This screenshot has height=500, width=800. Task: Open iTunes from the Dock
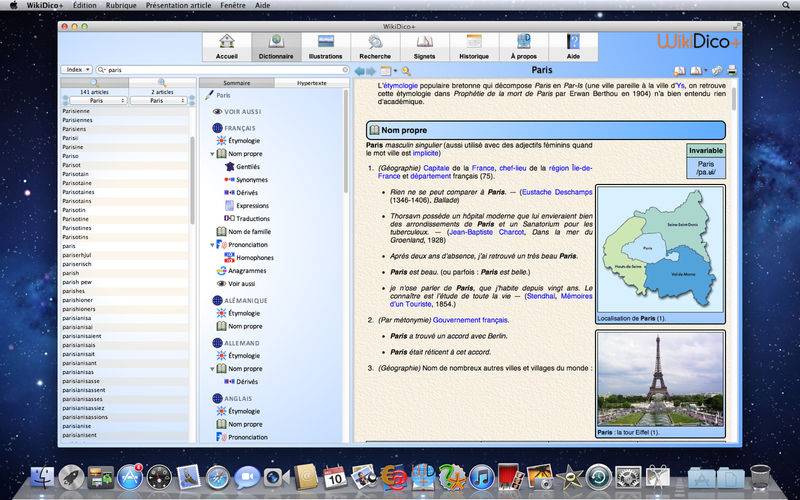click(482, 477)
